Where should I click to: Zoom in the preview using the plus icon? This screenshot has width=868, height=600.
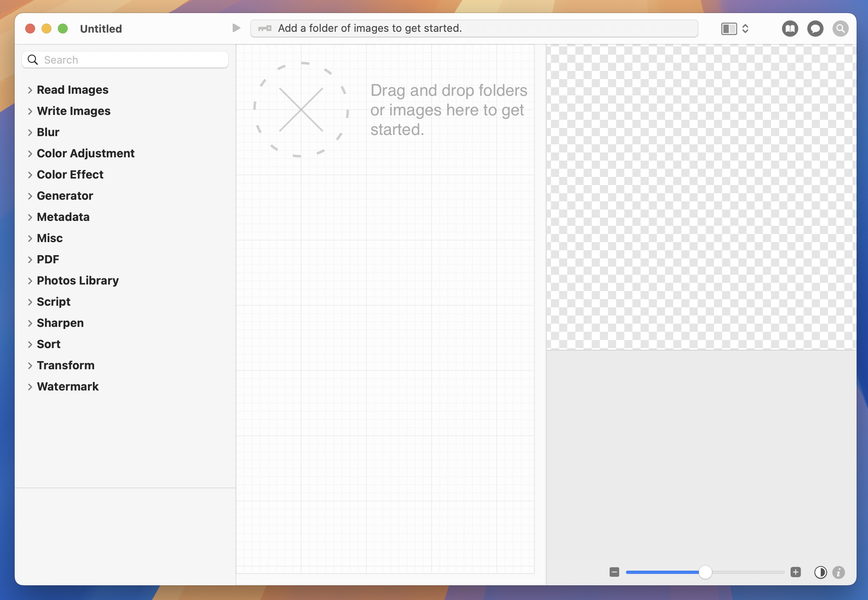pyautogui.click(x=795, y=572)
